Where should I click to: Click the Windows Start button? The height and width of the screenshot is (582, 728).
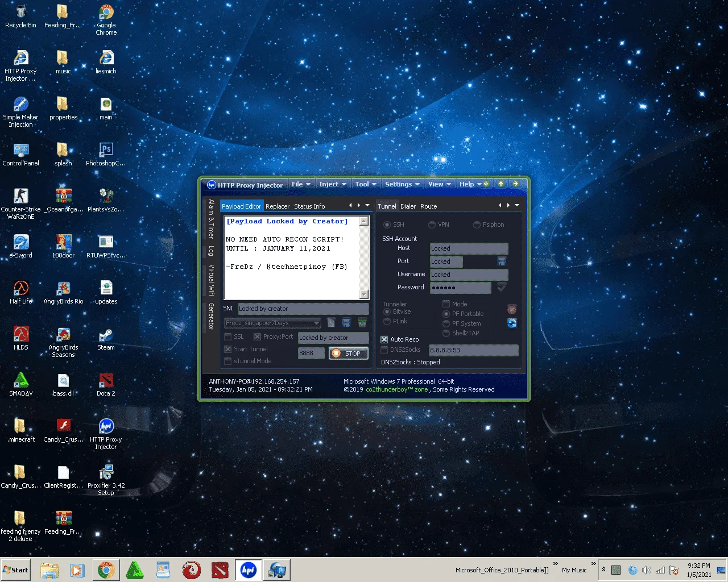point(15,570)
